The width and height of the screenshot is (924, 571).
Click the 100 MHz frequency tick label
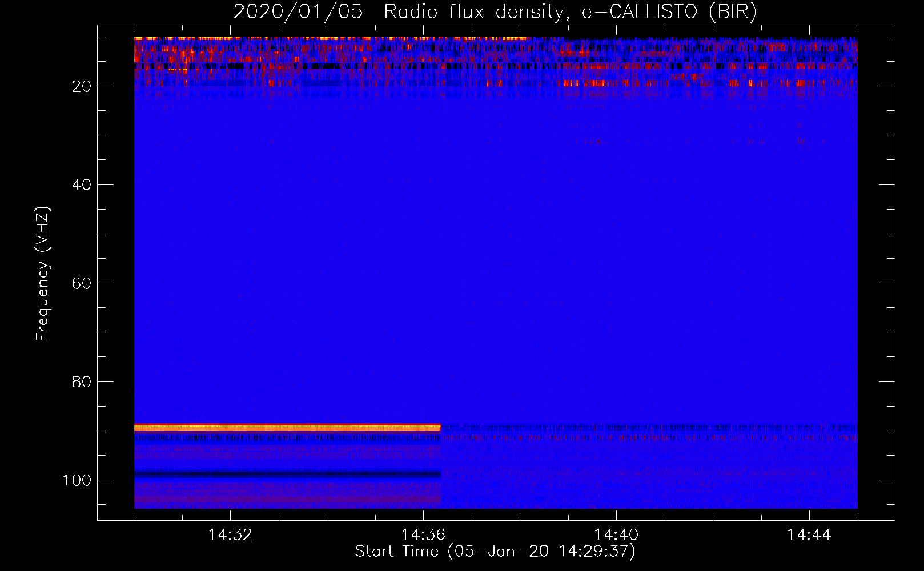click(77, 480)
